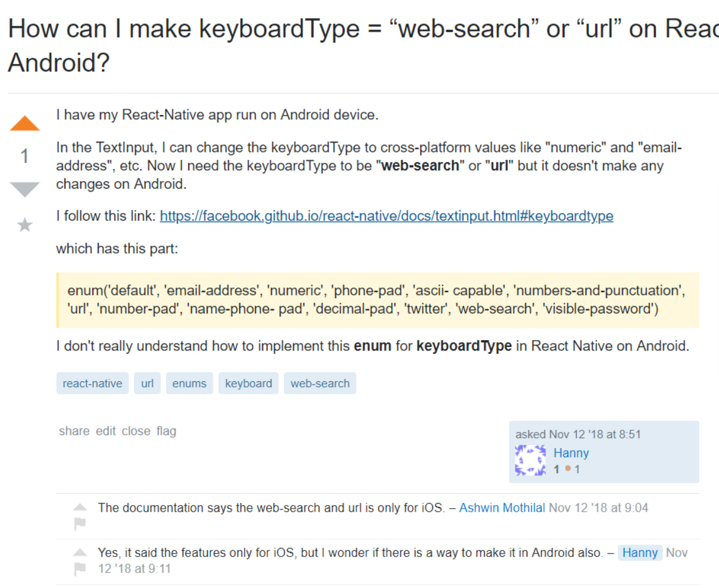Image resolution: width=719 pixels, height=588 pixels.
Task: Upvote Hanny's reply comment
Action: (x=80, y=552)
